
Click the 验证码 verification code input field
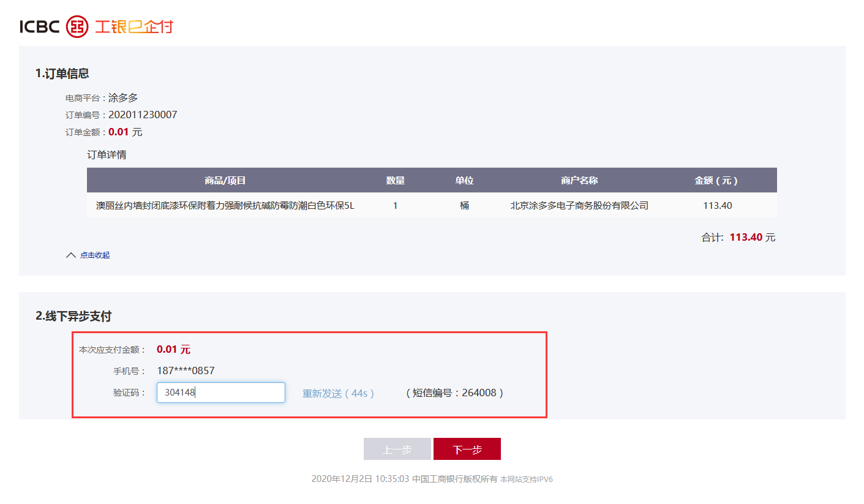221,393
